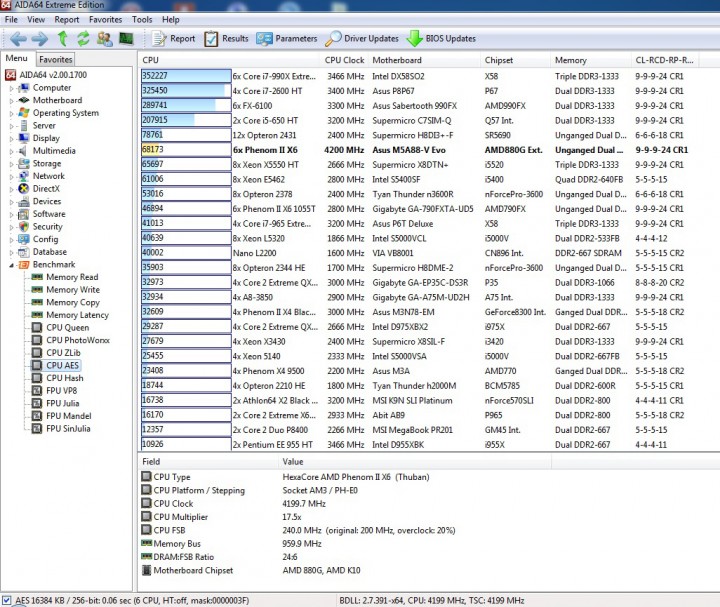The height and width of the screenshot is (607, 720).
Task: Select the highlighted 68173 Phenom II X6 score bar
Action: pos(186,150)
